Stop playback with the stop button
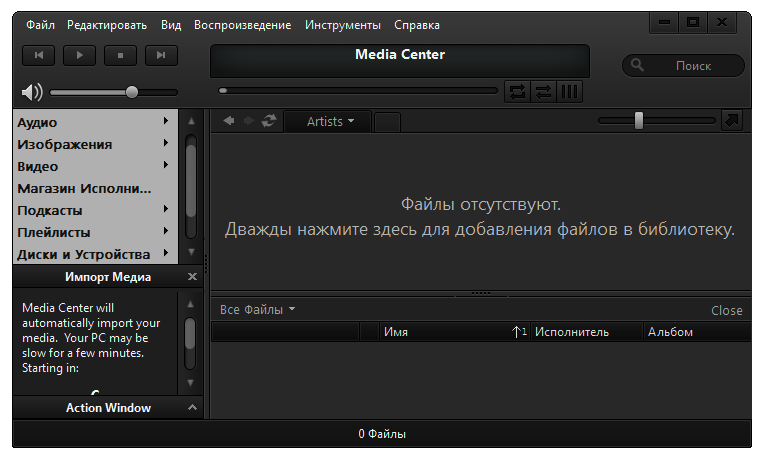770x466 pixels. [120, 55]
